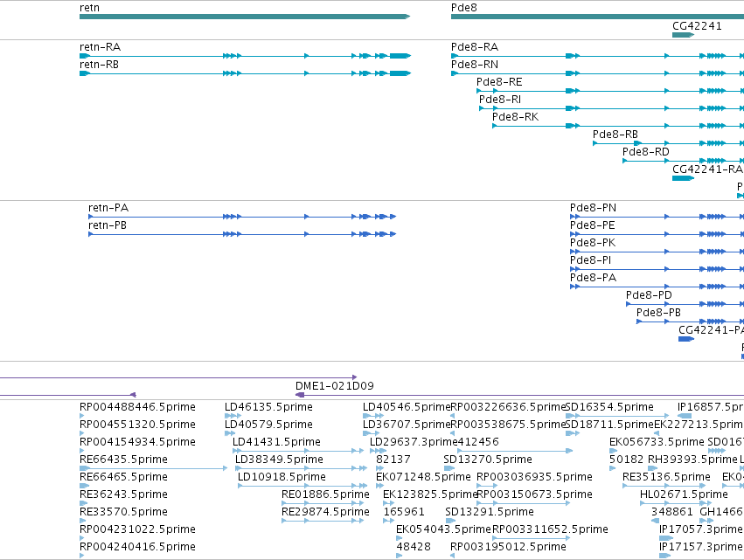Click the EK123825.5prime EST

click(388, 503)
